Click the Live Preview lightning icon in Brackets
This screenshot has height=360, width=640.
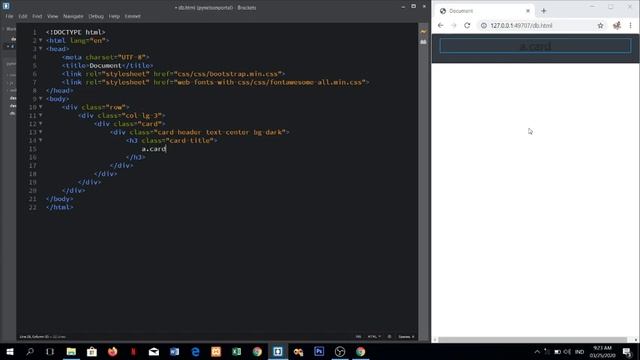[423, 32]
